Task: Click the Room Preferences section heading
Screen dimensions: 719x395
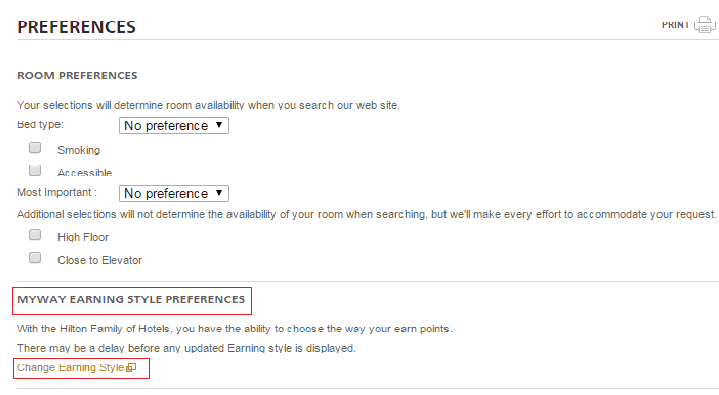Action: 77,76
